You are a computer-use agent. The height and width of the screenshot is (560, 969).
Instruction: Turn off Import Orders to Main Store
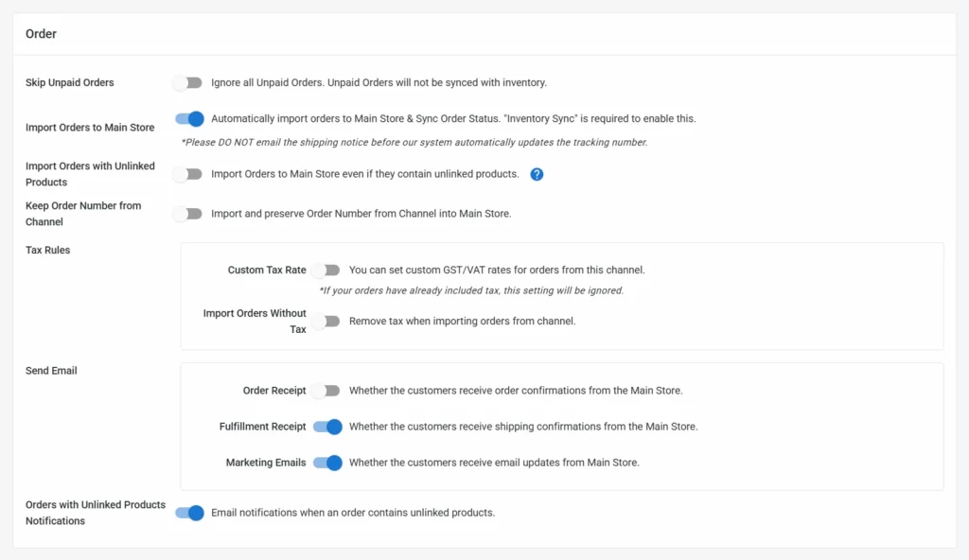click(188, 119)
